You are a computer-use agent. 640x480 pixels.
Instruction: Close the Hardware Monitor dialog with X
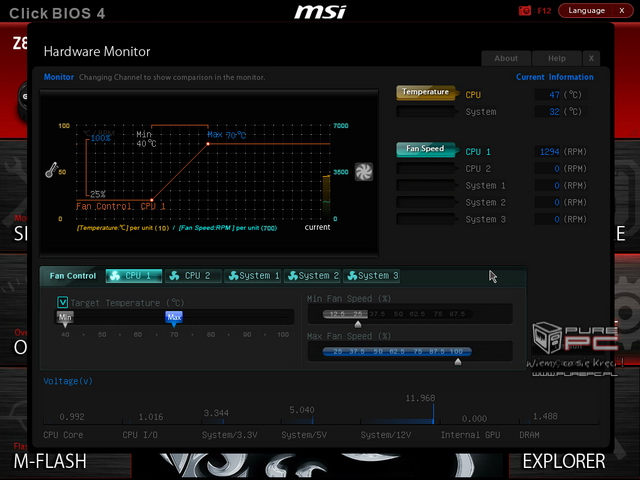591,58
